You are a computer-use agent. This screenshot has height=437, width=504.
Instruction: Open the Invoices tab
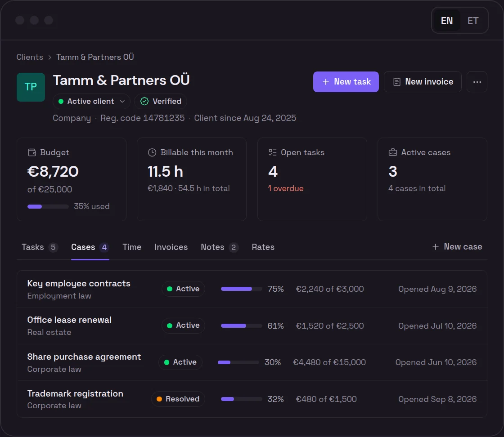[x=171, y=247]
